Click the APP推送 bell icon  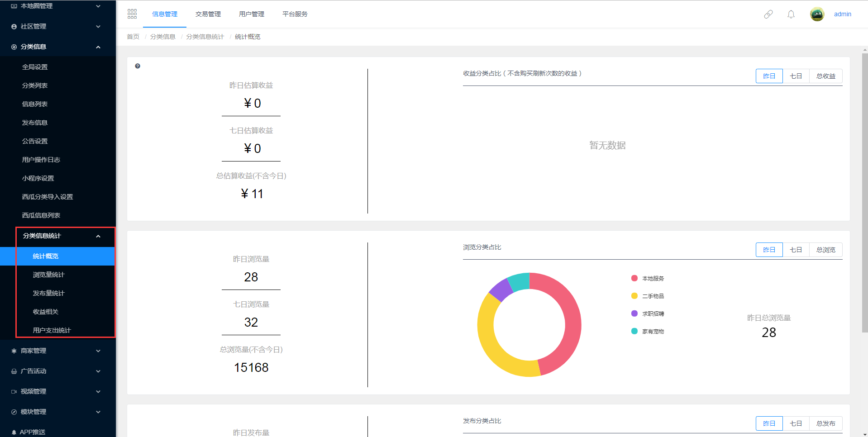click(x=14, y=432)
